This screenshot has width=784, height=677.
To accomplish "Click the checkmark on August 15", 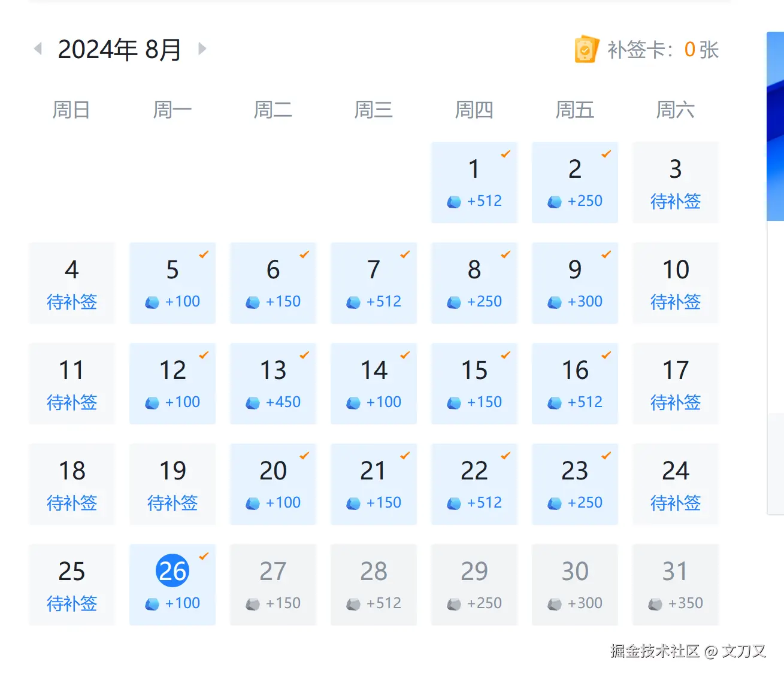I will tap(505, 356).
